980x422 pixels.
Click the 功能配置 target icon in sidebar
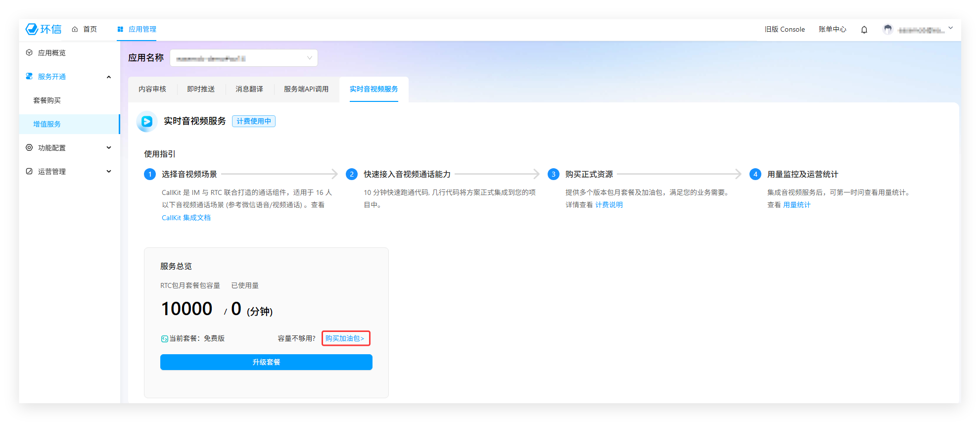click(x=29, y=148)
